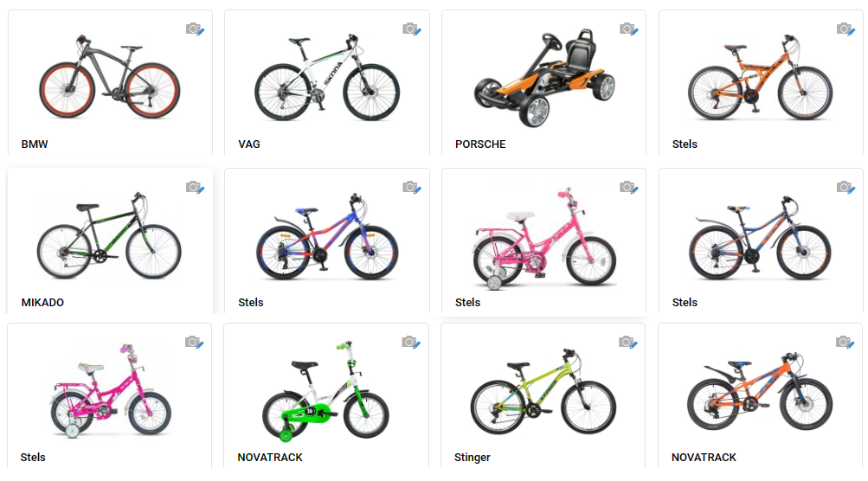Click the VAG brand label
The width and height of the screenshot is (868, 481).
pyautogui.click(x=249, y=144)
